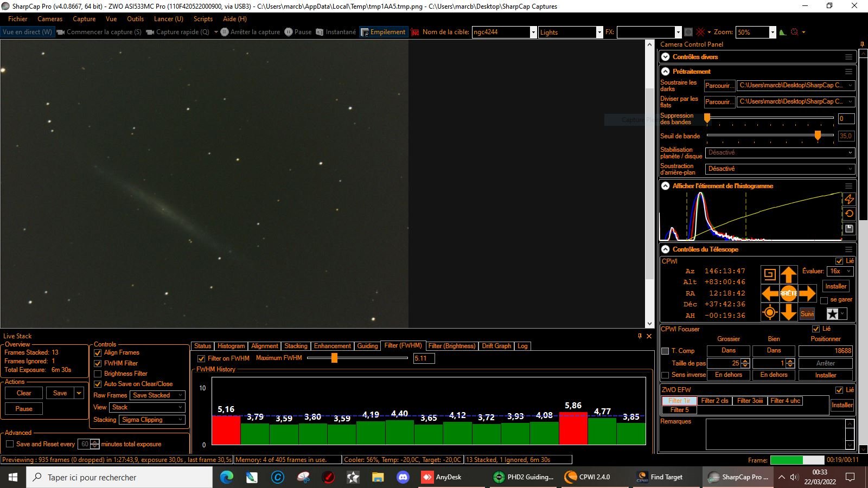The image size is (868, 488).
Task: Toggle the Empilement live stack tool
Action: pyautogui.click(x=383, y=32)
